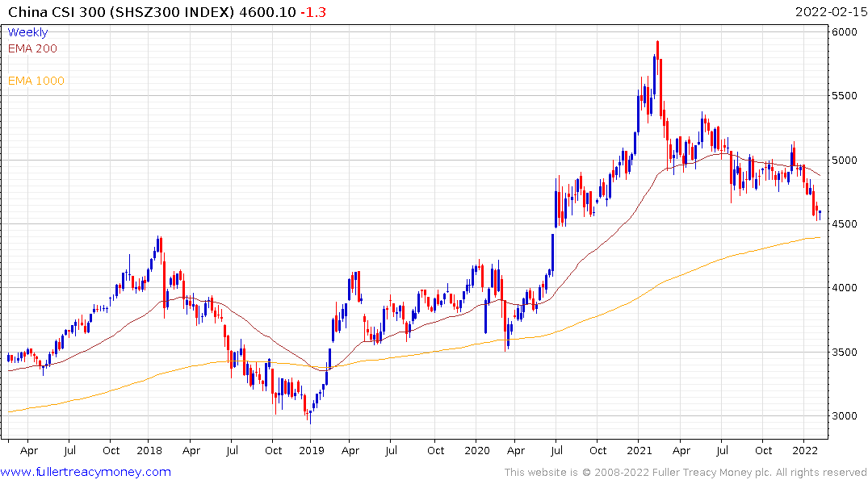Viewport: 868px width, 484px height.
Task: Click the EMA 1000 legend label
Action: 36,81
